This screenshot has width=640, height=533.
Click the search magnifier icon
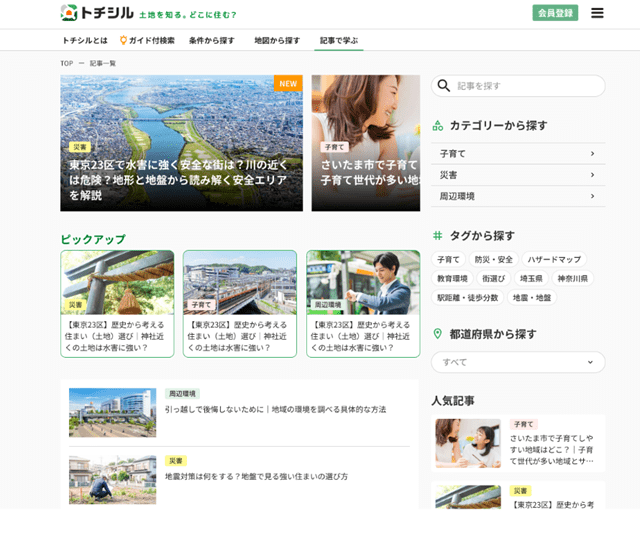[445, 86]
